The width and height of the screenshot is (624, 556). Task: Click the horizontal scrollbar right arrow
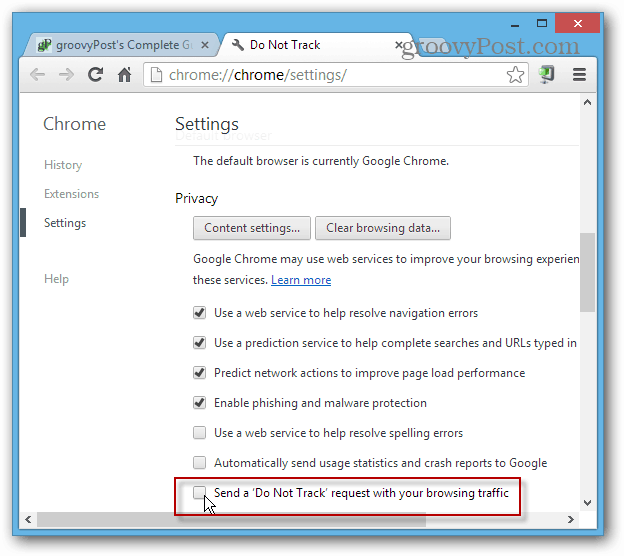[571, 519]
